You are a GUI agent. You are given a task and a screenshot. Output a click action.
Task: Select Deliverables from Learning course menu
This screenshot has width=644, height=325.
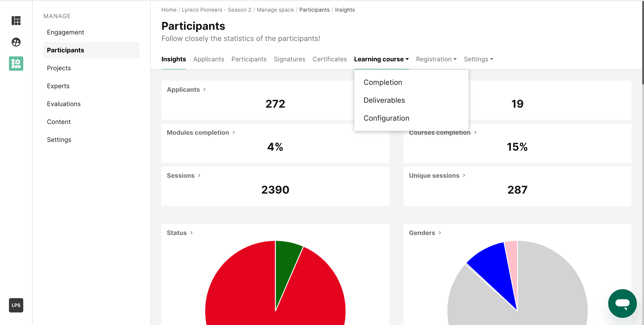point(384,100)
